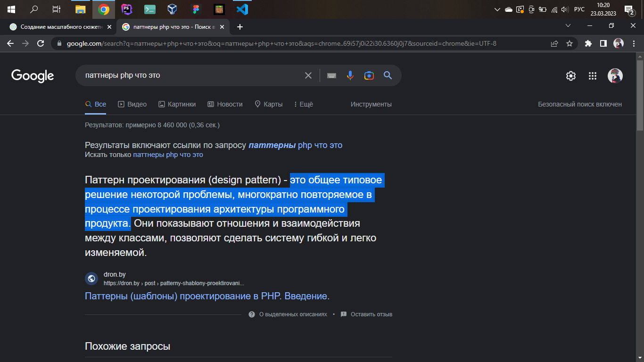Click the Оставить отзыв feedback link
Image resolution: width=644 pixels, height=362 pixels.
[x=371, y=314]
